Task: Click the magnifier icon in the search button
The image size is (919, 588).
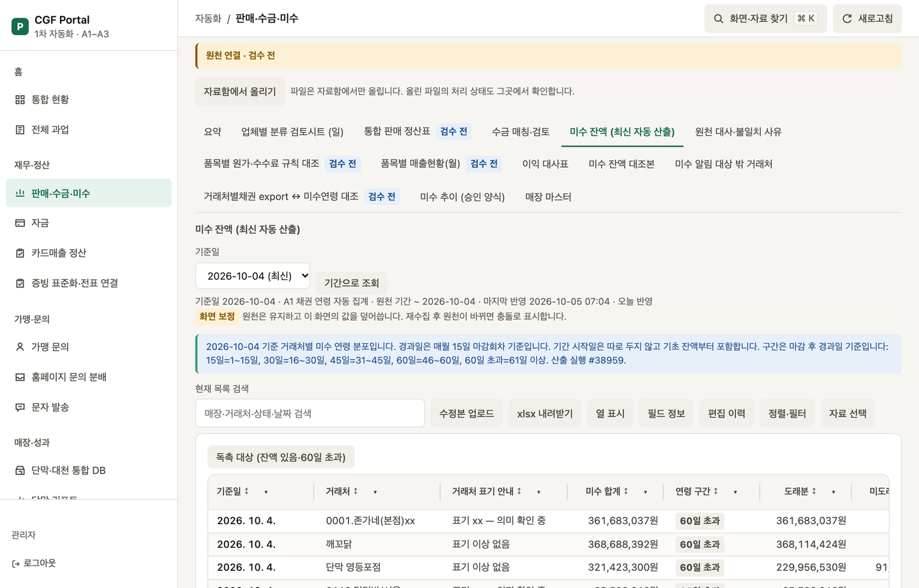Action: (x=719, y=18)
